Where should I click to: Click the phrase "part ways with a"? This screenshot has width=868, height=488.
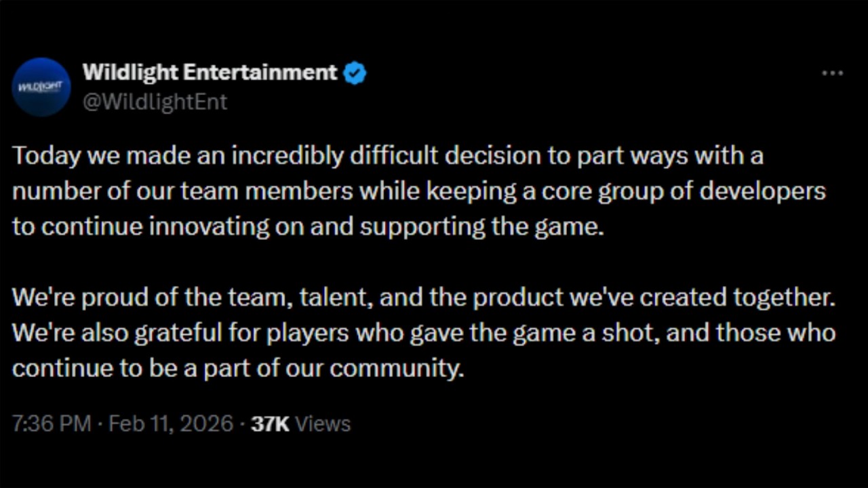tap(670, 156)
